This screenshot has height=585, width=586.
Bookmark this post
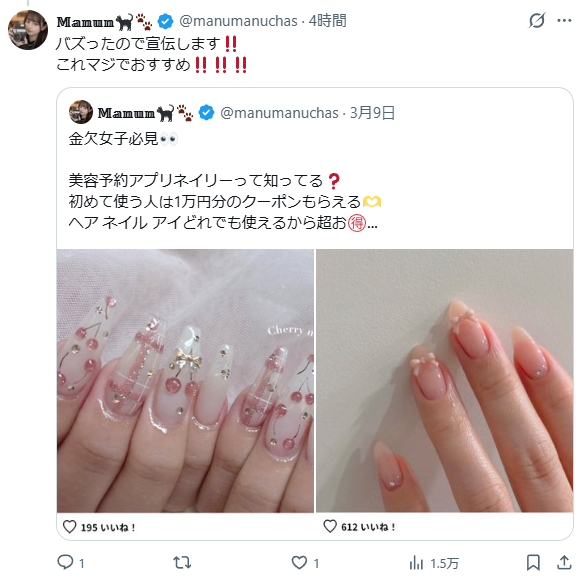pos(533,562)
